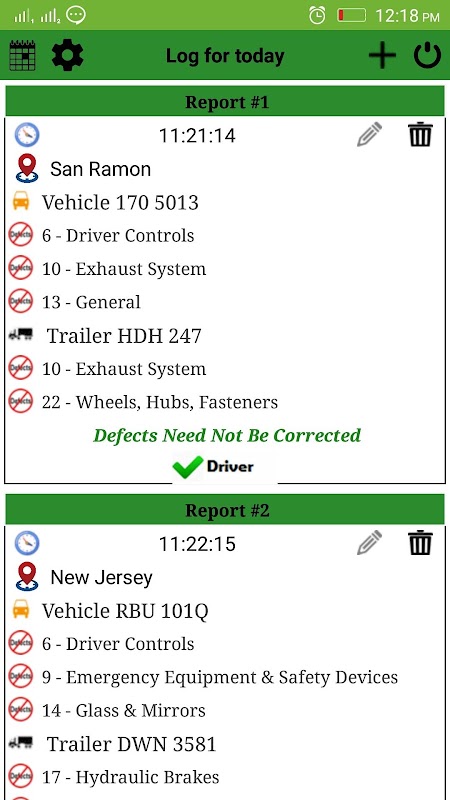Edit Report #1 with pencil icon
Image resolution: width=450 pixels, height=800 pixels.
pos(369,135)
